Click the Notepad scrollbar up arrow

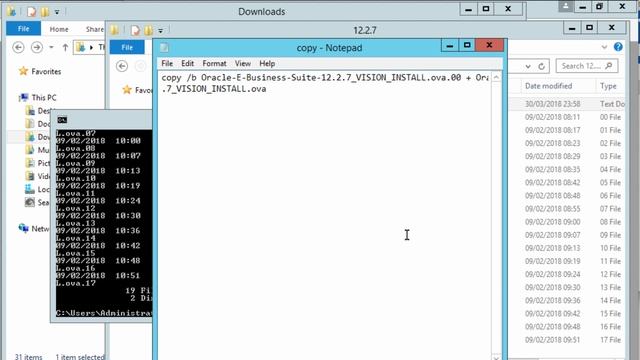(496, 77)
